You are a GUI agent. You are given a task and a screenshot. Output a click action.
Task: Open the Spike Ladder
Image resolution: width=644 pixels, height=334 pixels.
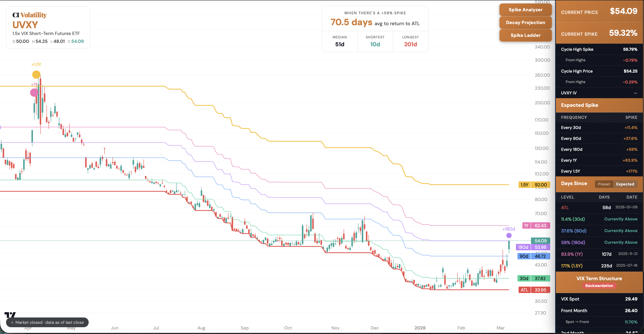coord(525,35)
